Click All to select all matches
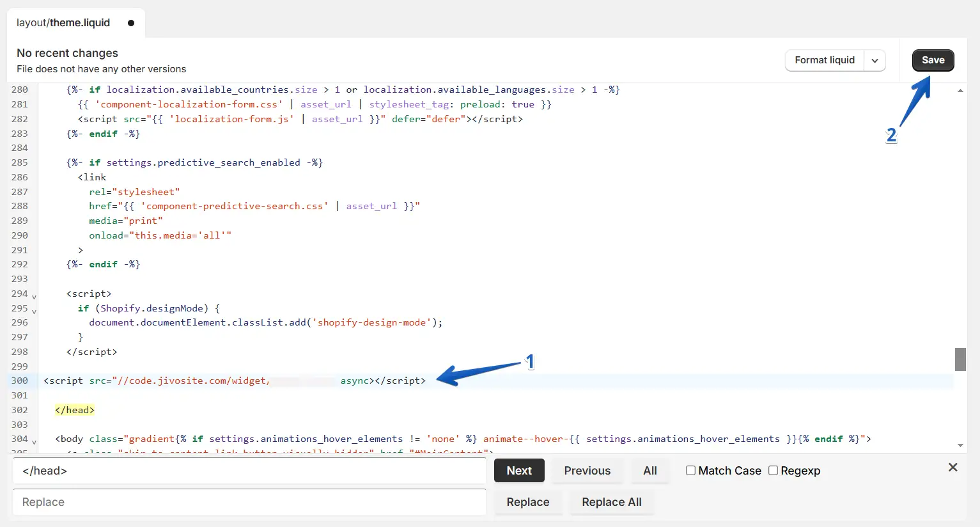 tap(649, 471)
